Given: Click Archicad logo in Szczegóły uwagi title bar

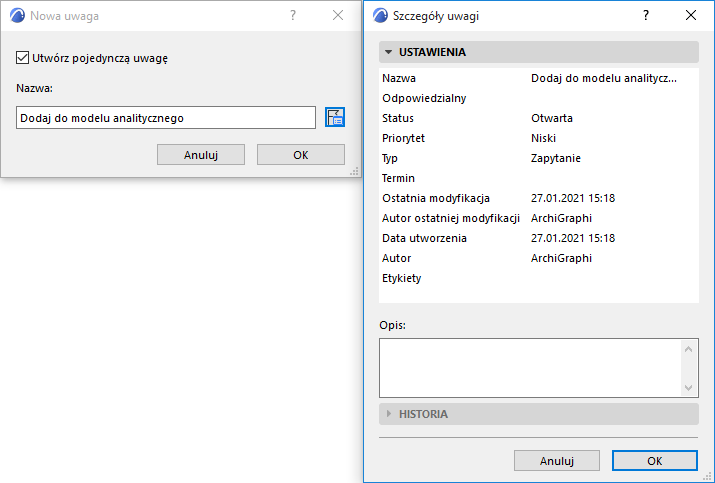Looking at the screenshot, I should (x=380, y=16).
